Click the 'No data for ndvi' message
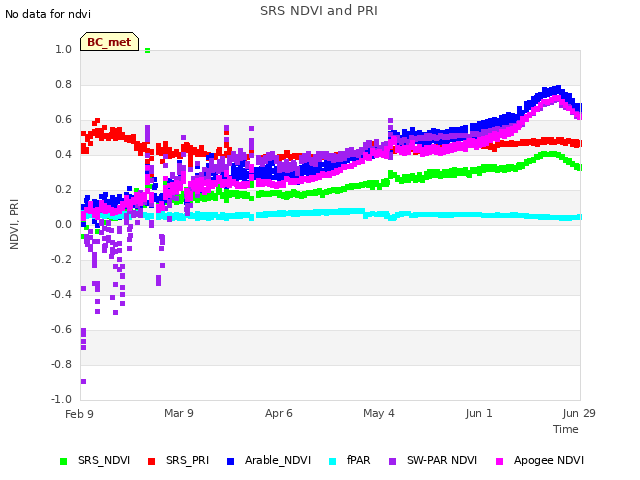Viewport: 640px width, 480px height. 48,14
